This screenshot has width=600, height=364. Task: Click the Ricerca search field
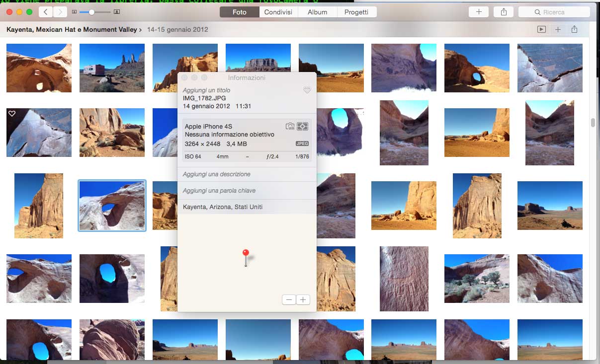(x=554, y=12)
